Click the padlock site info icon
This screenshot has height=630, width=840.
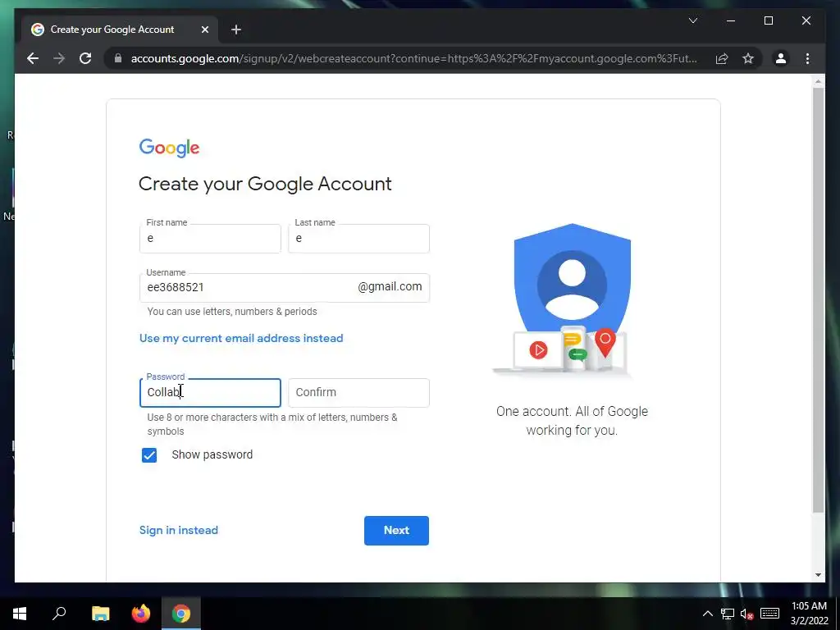pos(118,58)
